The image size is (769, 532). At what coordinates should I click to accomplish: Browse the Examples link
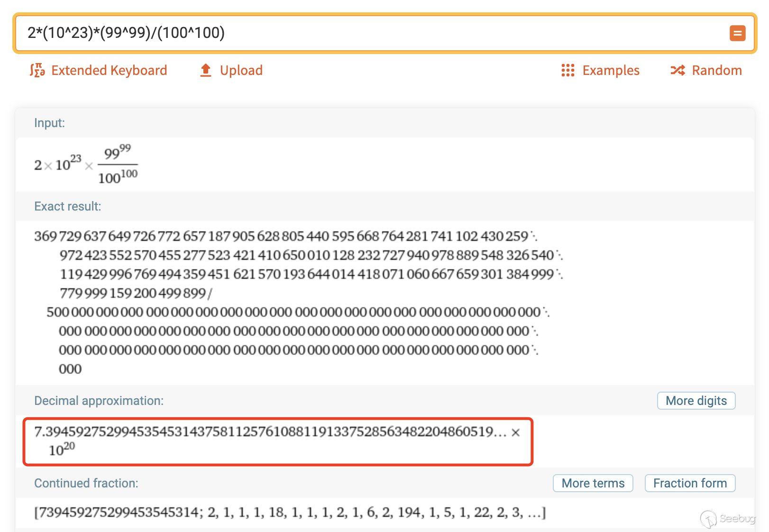click(x=611, y=70)
